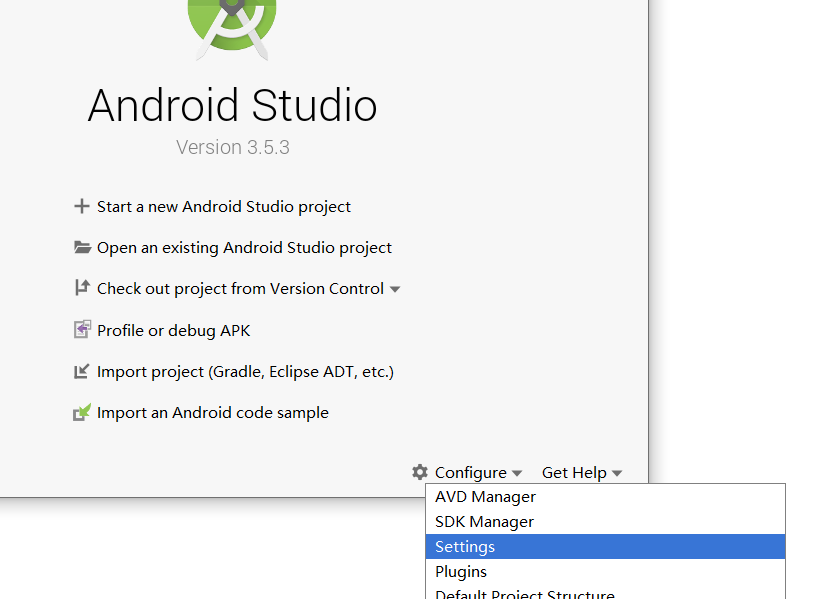Open the Get Help dropdown

582,473
